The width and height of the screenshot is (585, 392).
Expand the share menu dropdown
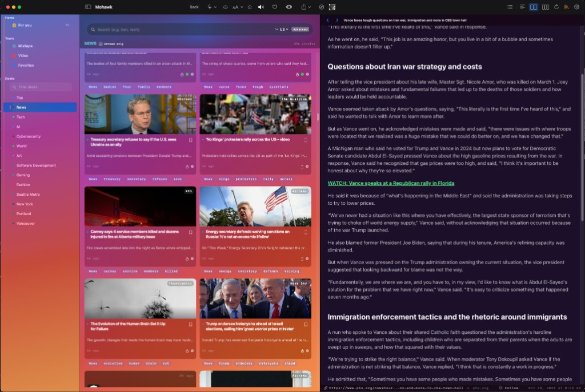point(306,7)
